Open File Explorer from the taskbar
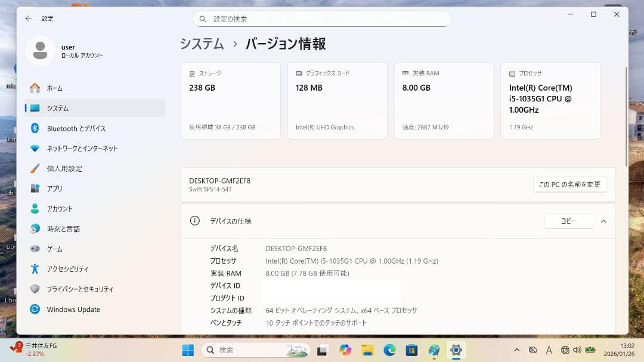Viewport: 644px width, 362px height. click(367, 350)
